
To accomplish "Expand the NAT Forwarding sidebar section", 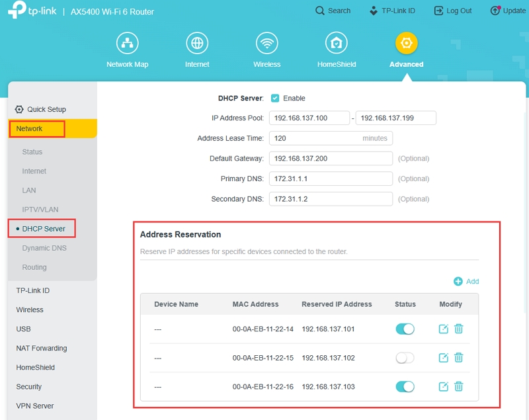I will pos(42,349).
